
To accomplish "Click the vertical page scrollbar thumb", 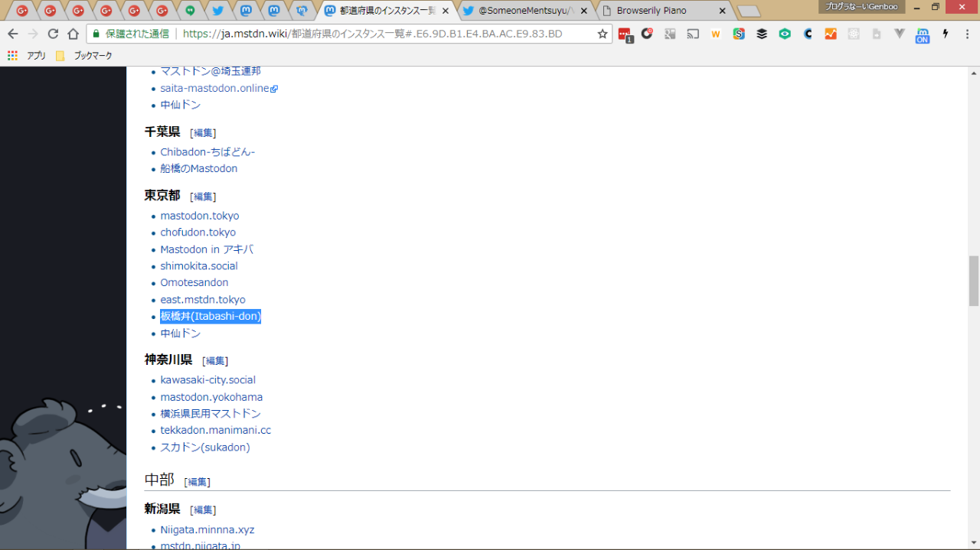I will coord(973,281).
